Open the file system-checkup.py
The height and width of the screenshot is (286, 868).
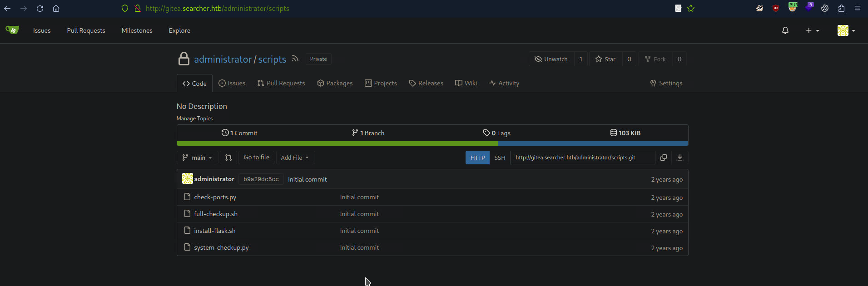(x=221, y=247)
